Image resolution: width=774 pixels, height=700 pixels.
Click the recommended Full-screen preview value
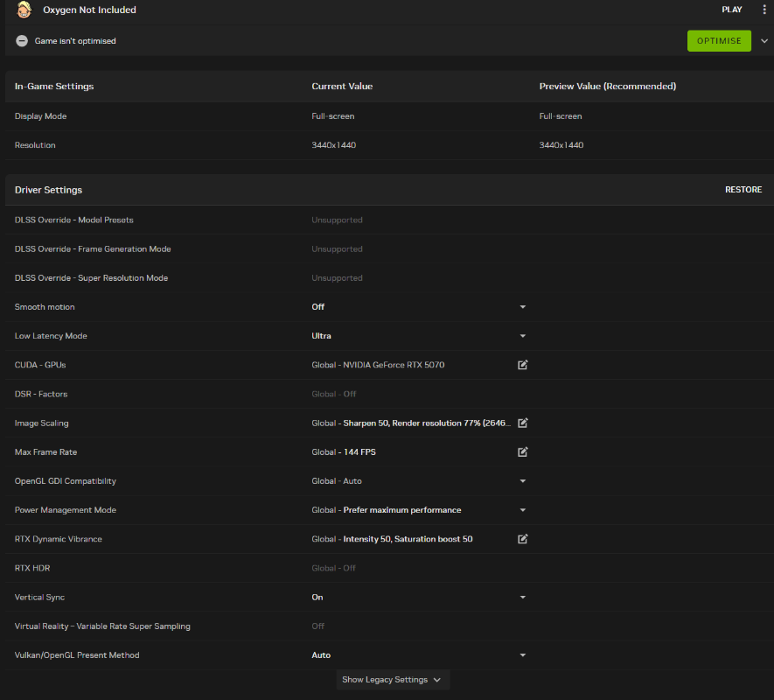pos(561,116)
